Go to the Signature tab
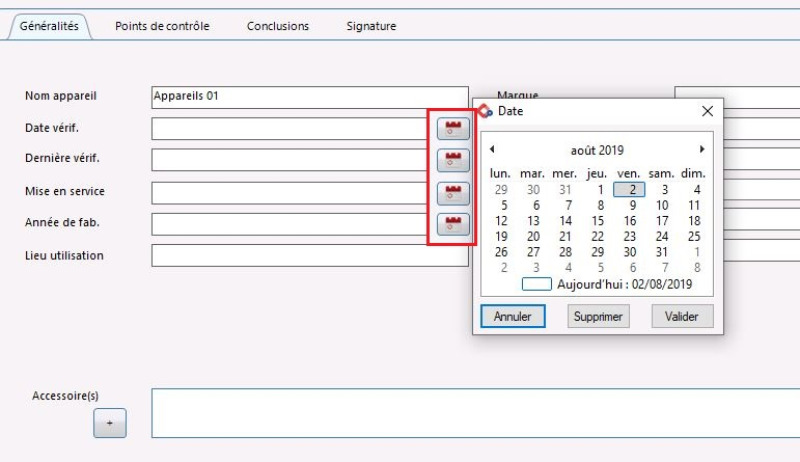The height and width of the screenshot is (462, 800). click(371, 26)
